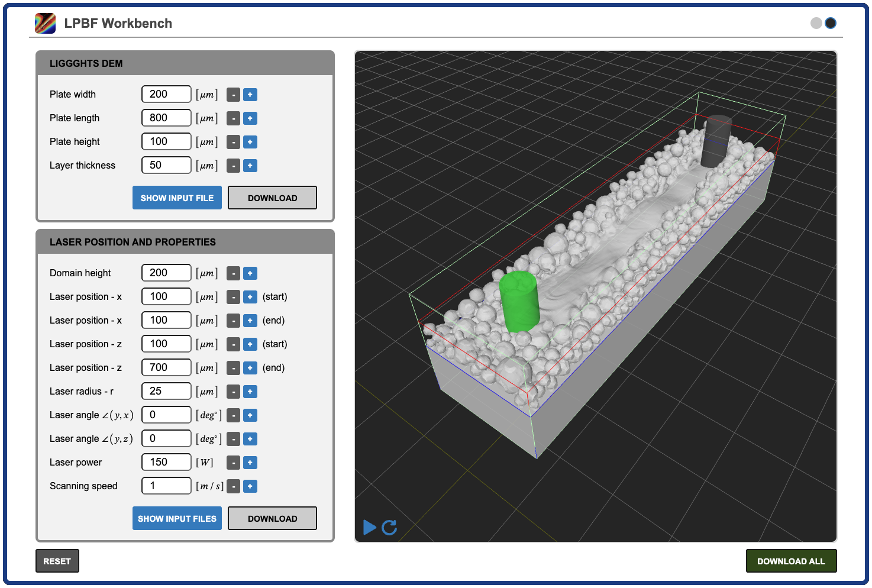The image size is (872, 588).
Task: Edit Laser position x start field
Action: click(166, 296)
